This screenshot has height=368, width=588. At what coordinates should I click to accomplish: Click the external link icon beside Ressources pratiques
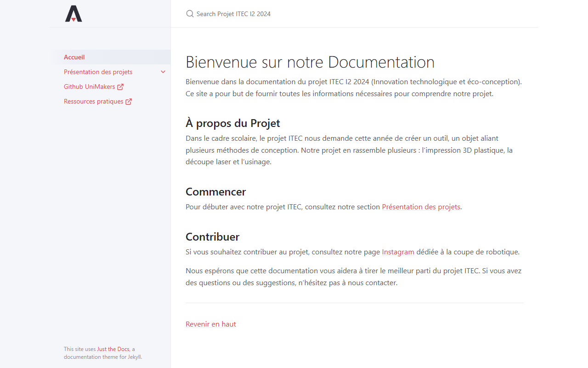[129, 101]
